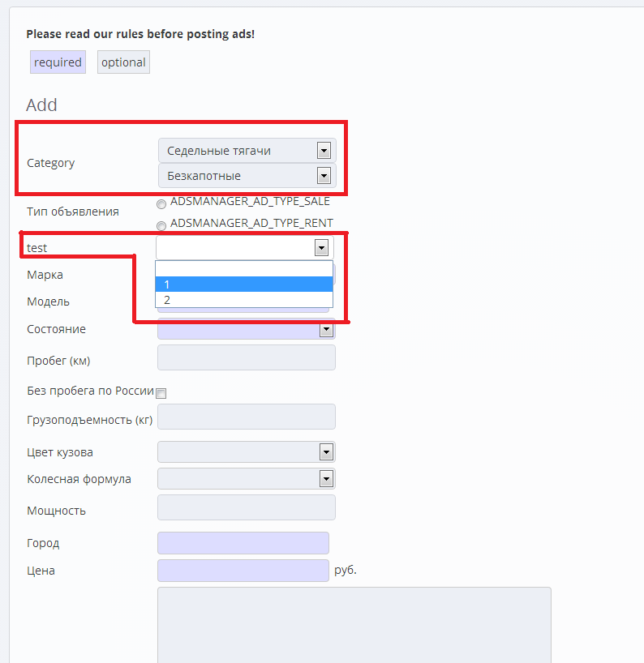Open the Седельные тягачи category dropdown
This screenshot has width=644, height=663.
click(247, 150)
